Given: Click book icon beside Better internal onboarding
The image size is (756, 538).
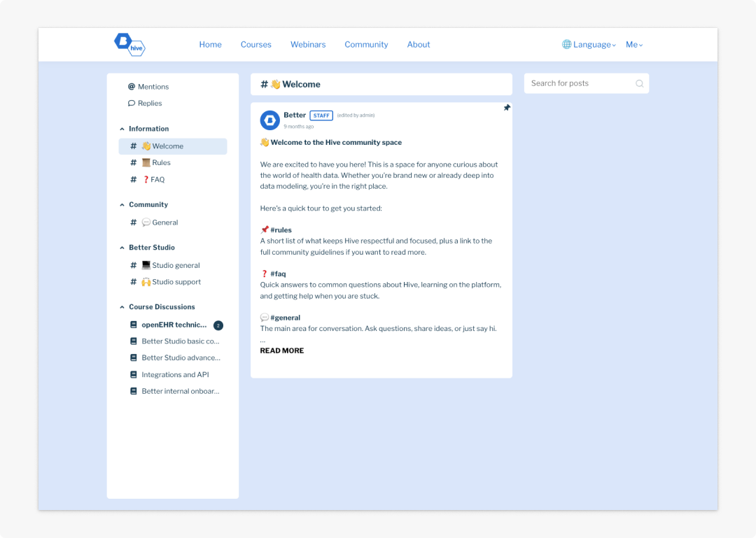Looking at the screenshot, I should point(134,391).
